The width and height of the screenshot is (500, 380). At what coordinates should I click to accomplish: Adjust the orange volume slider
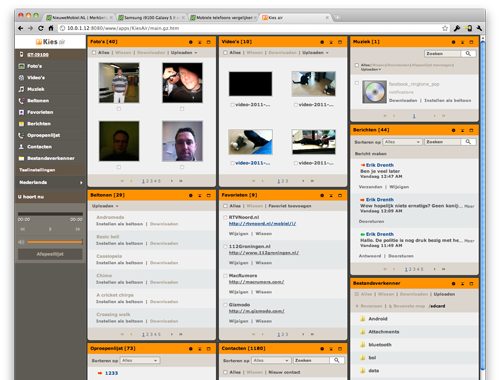click(x=55, y=242)
